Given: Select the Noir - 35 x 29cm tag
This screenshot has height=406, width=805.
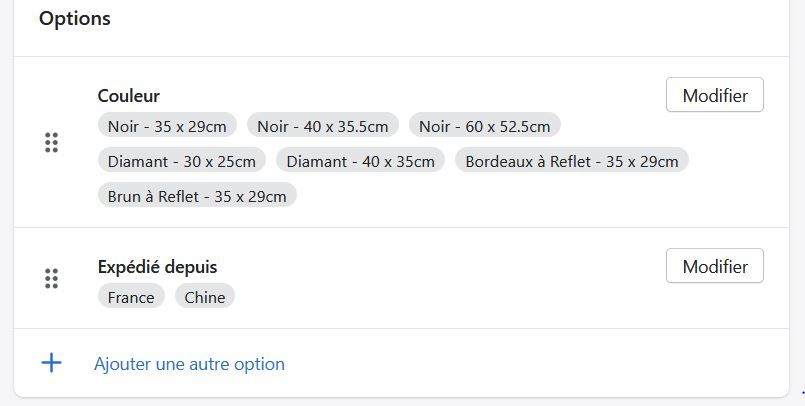Looking at the screenshot, I should (168, 126).
